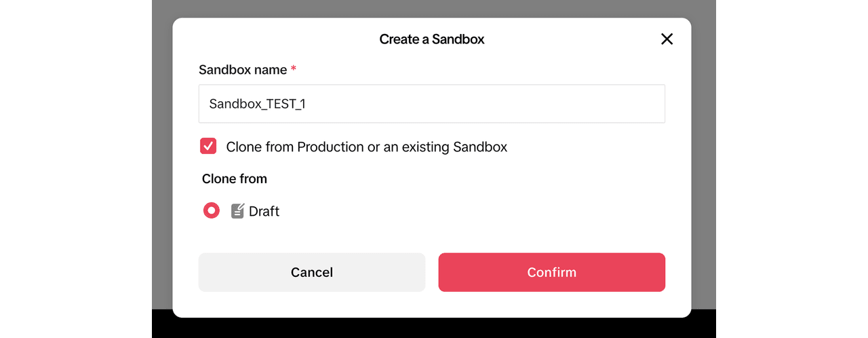Click the Draft label text

pos(264,212)
